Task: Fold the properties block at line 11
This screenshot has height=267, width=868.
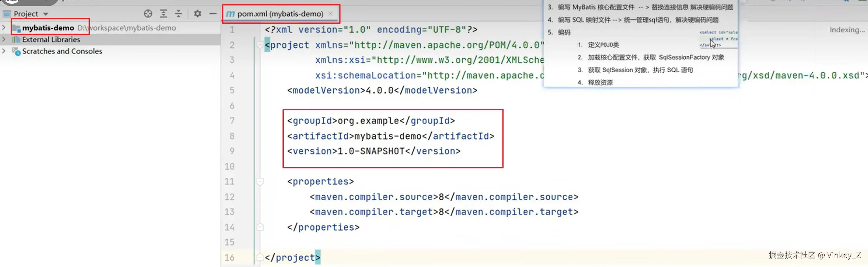Action: pos(260,182)
